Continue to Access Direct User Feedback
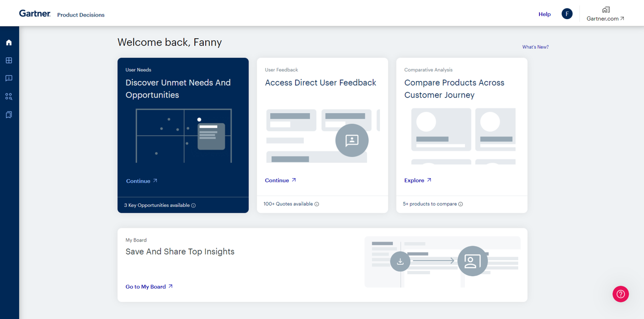This screenshot has width=644, height=319. click(x=280, y=180)
